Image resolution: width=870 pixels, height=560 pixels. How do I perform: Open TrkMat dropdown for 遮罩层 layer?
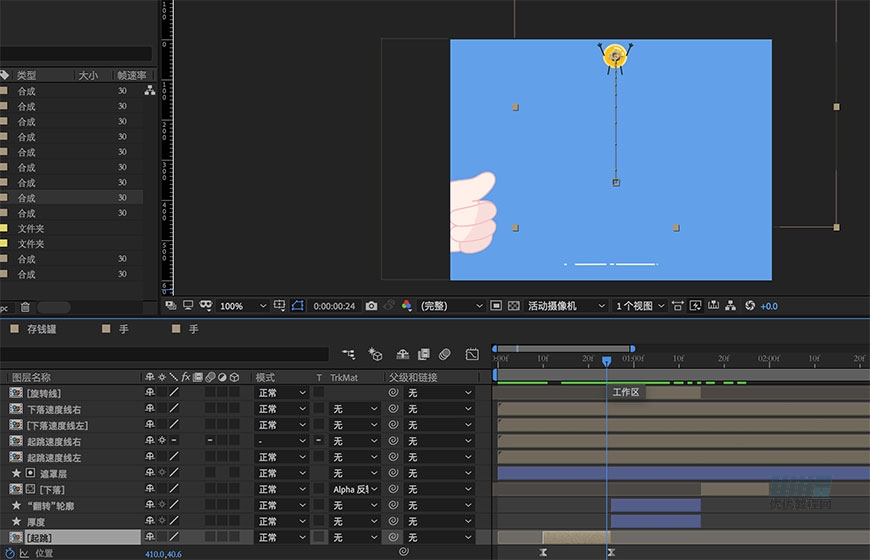(x=355, y=473)
